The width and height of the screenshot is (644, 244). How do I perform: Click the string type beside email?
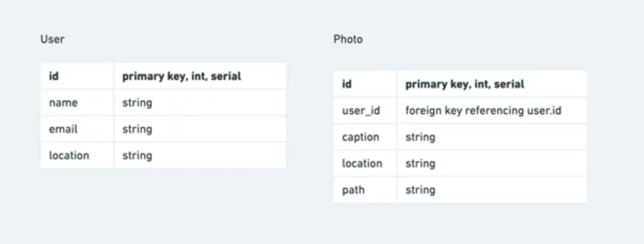click(x=137, y=129)
